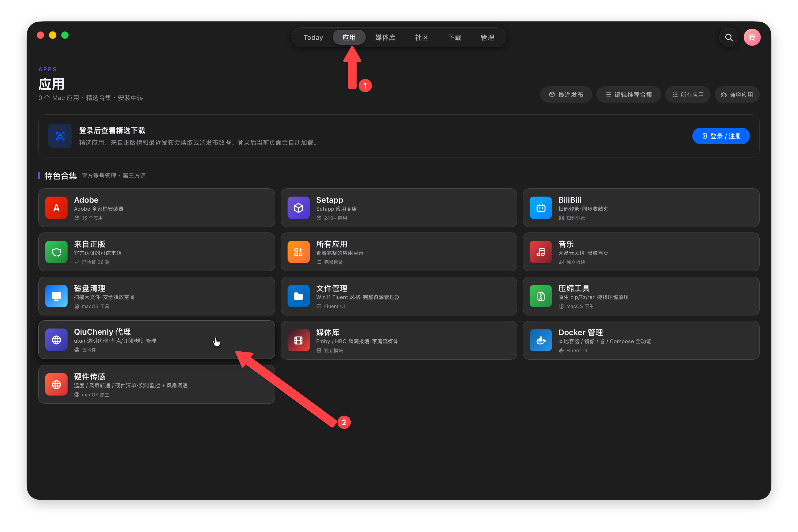
Task: Open the Setapp 应用商店 card
Action: tap(399, 208)
